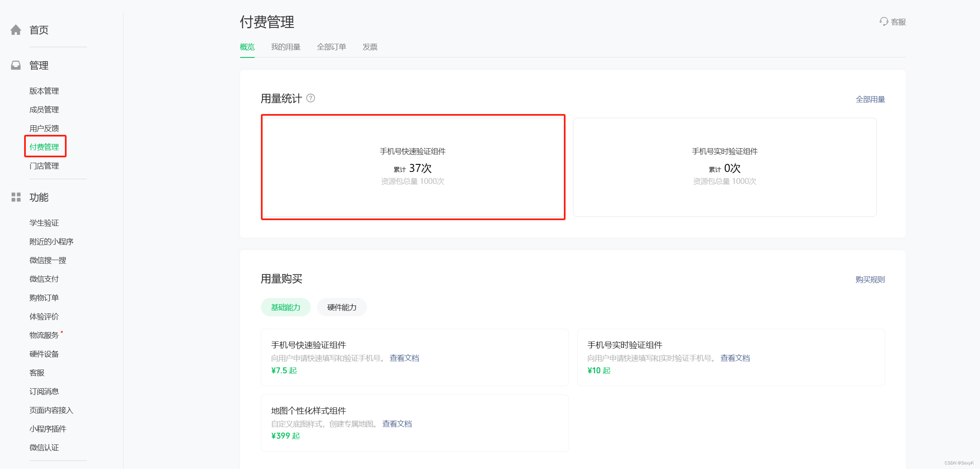View docs for 手机号快速验证组件
The width and height of the screenshot is (980, 469).
tap(404, 358)
